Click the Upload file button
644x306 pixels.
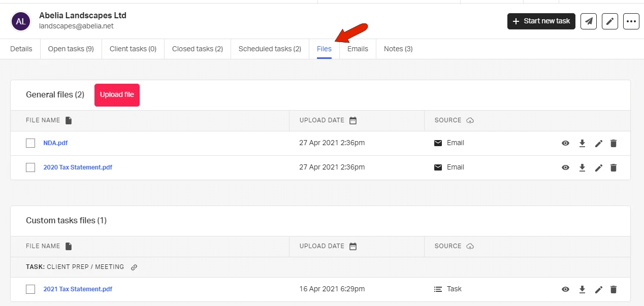pos(117,95)
